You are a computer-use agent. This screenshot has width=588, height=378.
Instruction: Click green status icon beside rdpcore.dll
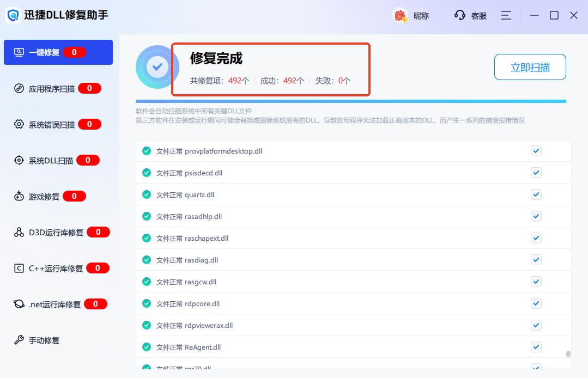pos(146,303)
